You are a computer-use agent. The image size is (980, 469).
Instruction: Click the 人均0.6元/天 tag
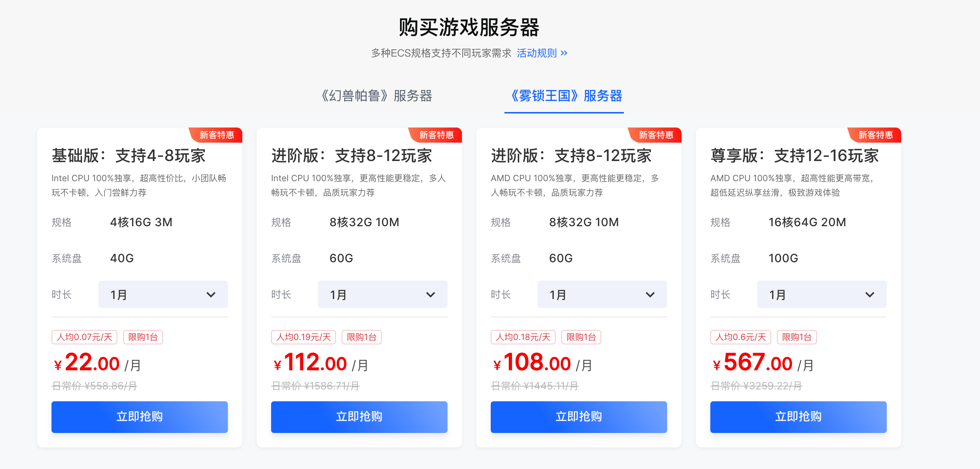[x=740, y=337]
